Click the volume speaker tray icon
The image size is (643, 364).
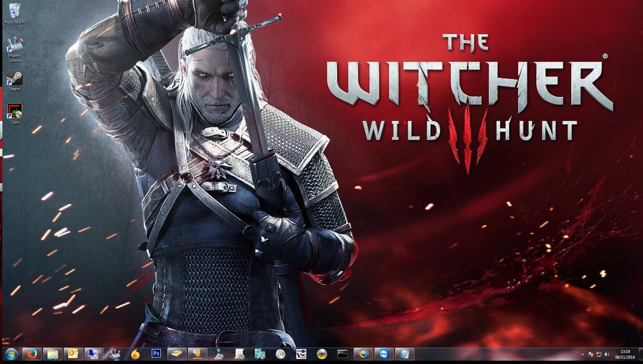(606, 354)
